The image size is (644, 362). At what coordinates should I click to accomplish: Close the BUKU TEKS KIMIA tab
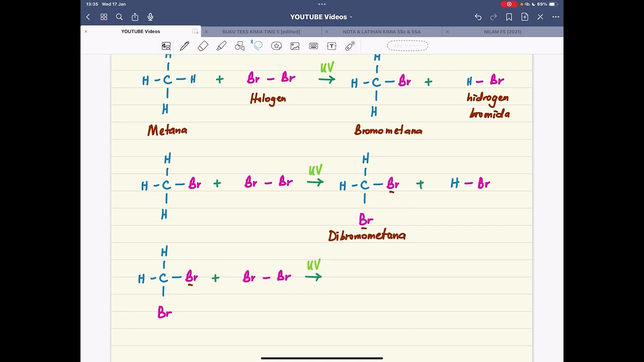[x=206, y=32]
